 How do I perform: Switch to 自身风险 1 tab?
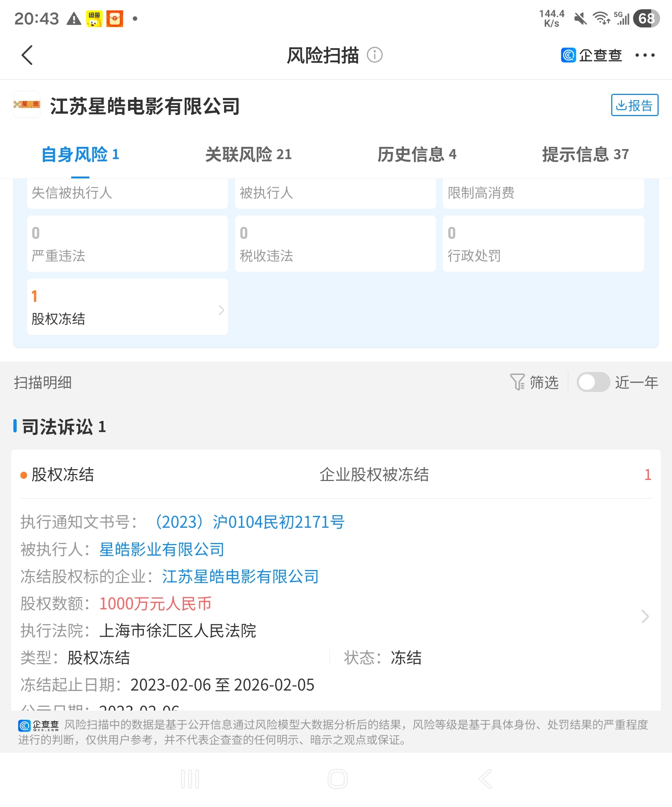(80, 155)
